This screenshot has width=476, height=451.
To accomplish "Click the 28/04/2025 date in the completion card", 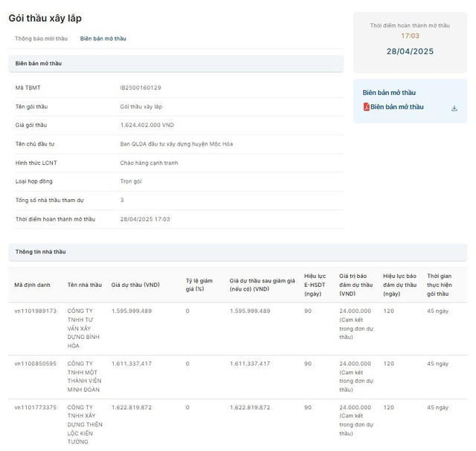I will point(410,52).
